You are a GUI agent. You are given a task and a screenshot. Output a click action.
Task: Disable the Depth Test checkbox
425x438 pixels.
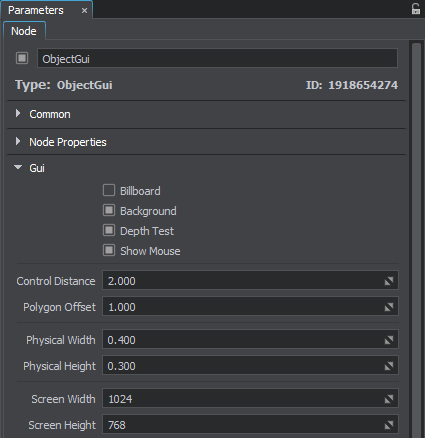click(x=109, y=230)
